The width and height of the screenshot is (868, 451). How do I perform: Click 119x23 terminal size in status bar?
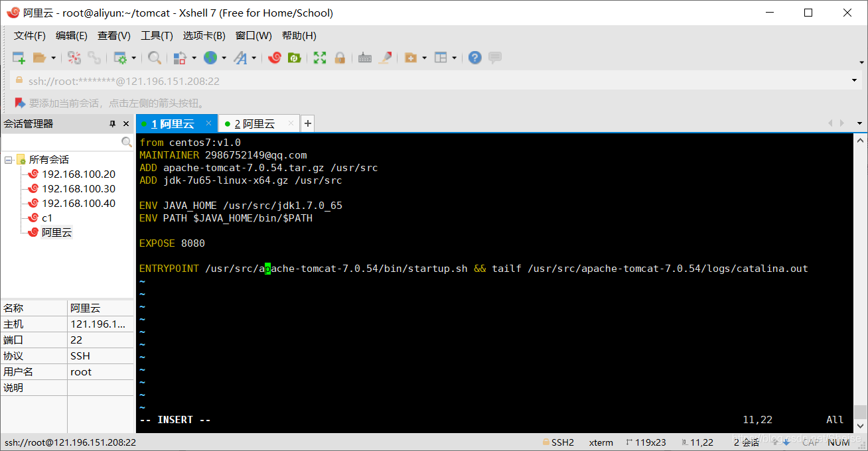pyautogui.click(x=646, y=442)
